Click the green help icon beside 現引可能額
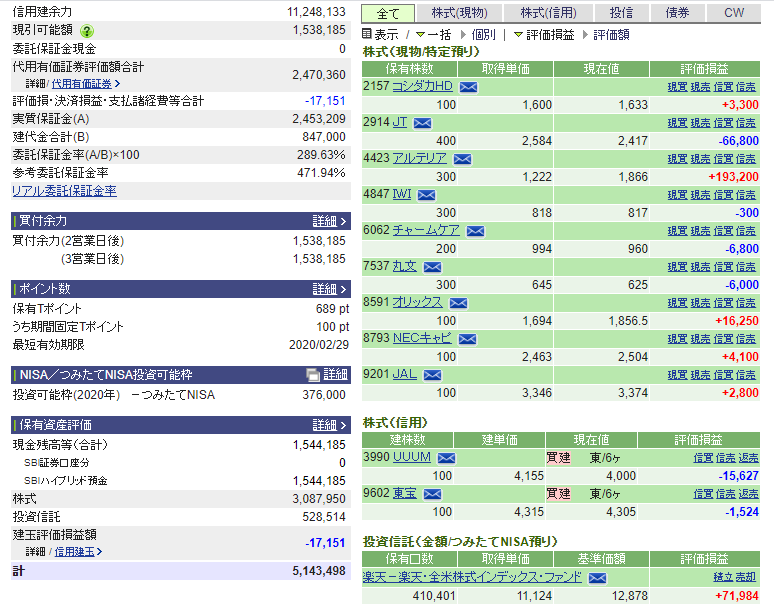Image resolution: width=774 pixels, height=612 pixels. click(87, 32)
